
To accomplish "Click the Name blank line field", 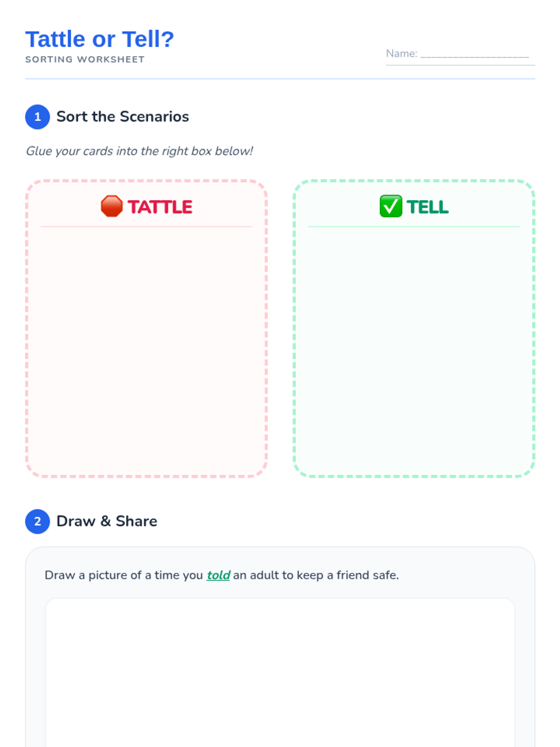I will pos(475,55).
